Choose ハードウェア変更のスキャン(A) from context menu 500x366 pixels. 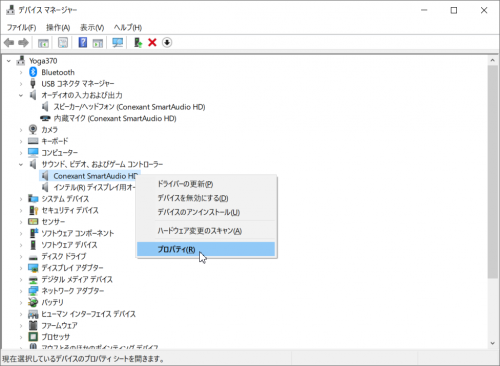(x=206, y=231)
